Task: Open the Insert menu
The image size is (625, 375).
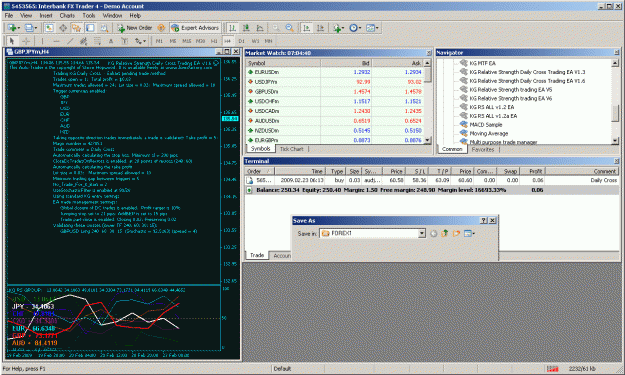Action: point(46,16)
